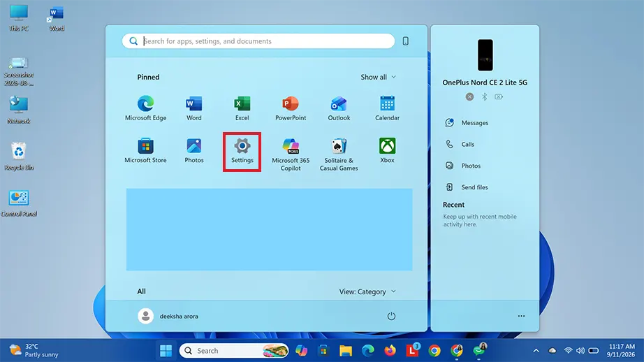Open Microsoft Store from the taskbar
Screen dimensions: 644x362
(x=323, y=351)
